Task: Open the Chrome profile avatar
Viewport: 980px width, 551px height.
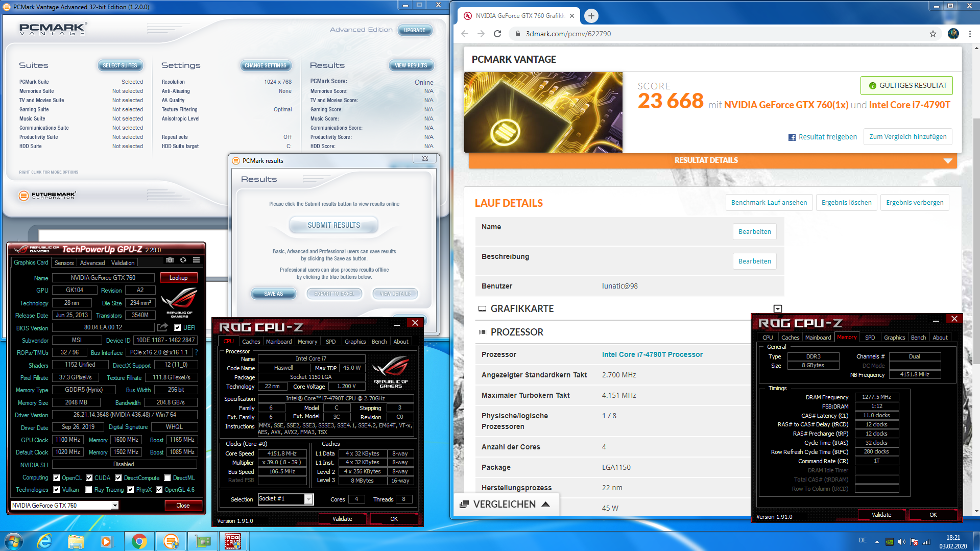Action: click(953, 34)
